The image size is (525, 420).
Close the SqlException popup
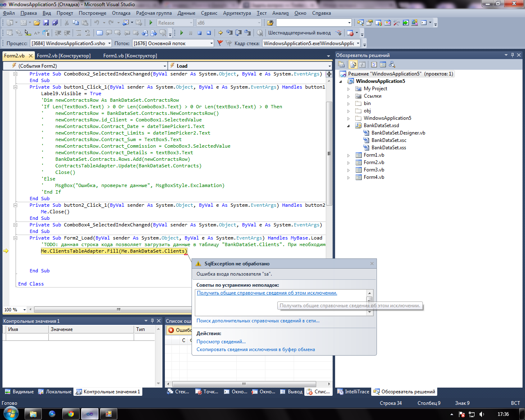372,263
